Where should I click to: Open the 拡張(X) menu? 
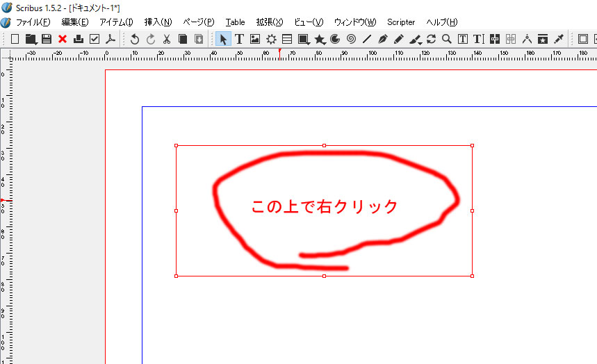click(x=270, y=22)
